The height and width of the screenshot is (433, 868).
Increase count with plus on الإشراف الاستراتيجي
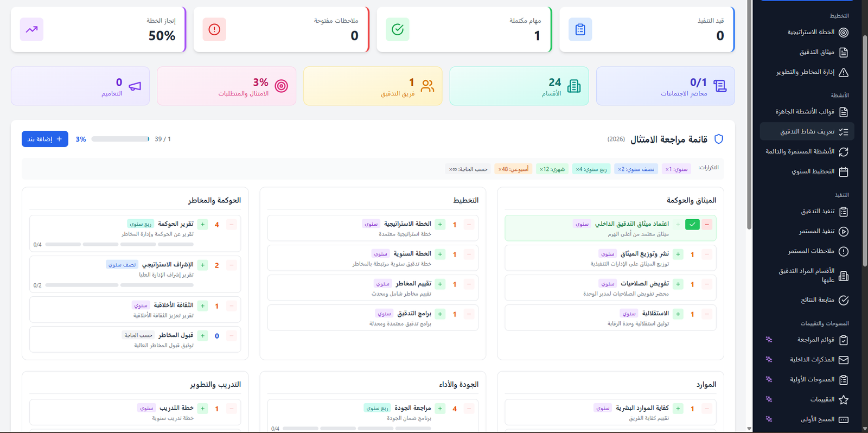point(202,265)
